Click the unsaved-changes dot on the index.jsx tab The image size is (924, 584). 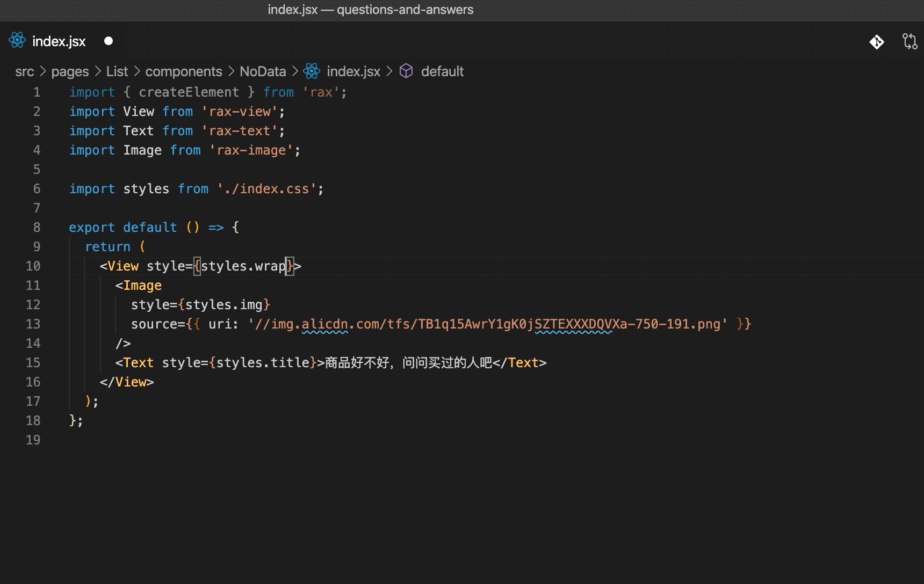109,41
